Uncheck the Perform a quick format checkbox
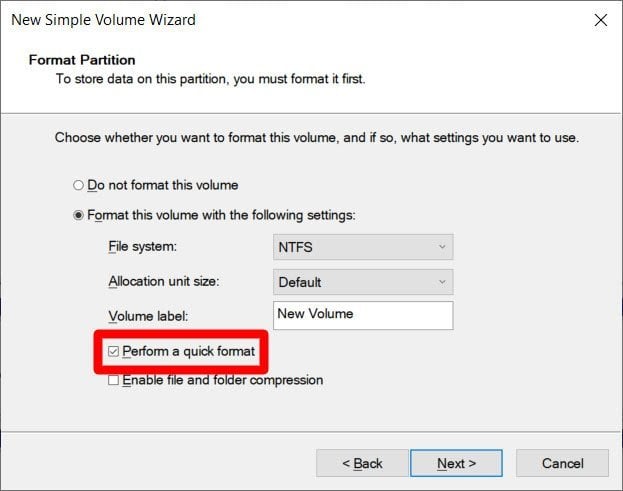The height and width of the screenshot is (491, 623). [113, 351]
